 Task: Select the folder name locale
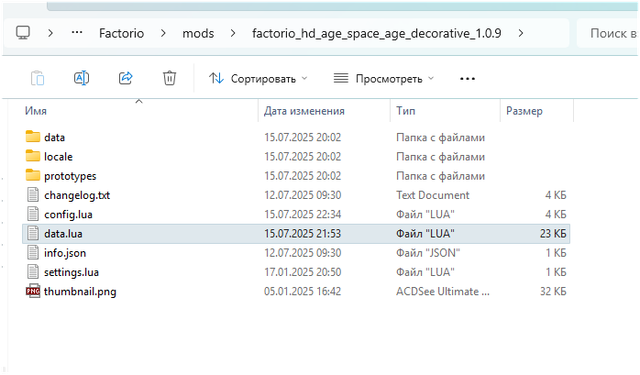(x=58, y=156)
